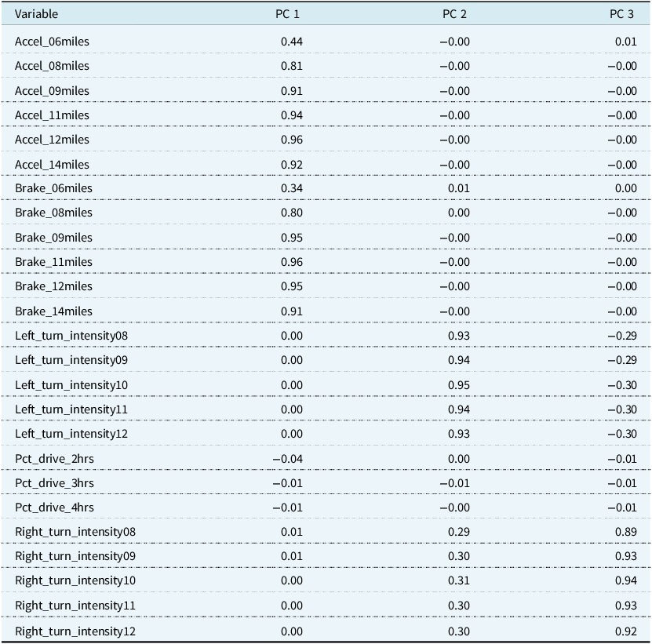Pick the Left_turn_intensity10 variable name
Viewport: 652px width, 644px height.
click(x=71, y=385)
